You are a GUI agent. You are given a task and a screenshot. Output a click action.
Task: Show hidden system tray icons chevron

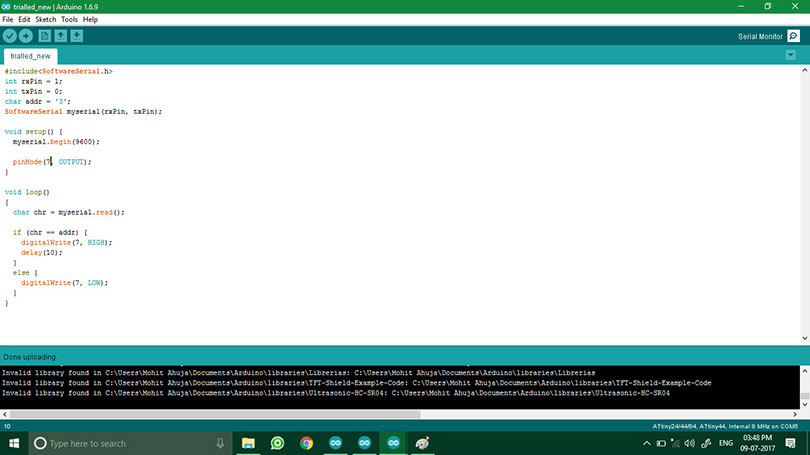pyautogui.click(x=647, y=443)
